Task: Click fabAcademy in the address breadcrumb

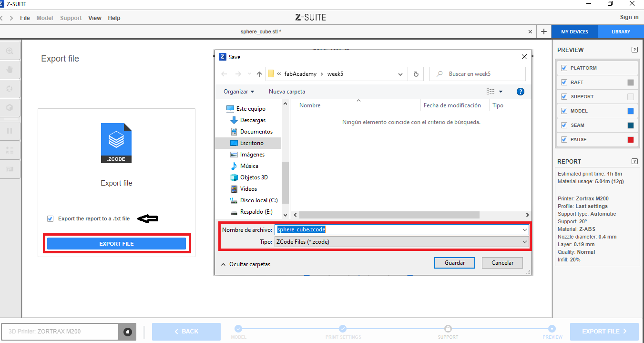Action: [x=300, y=74]
